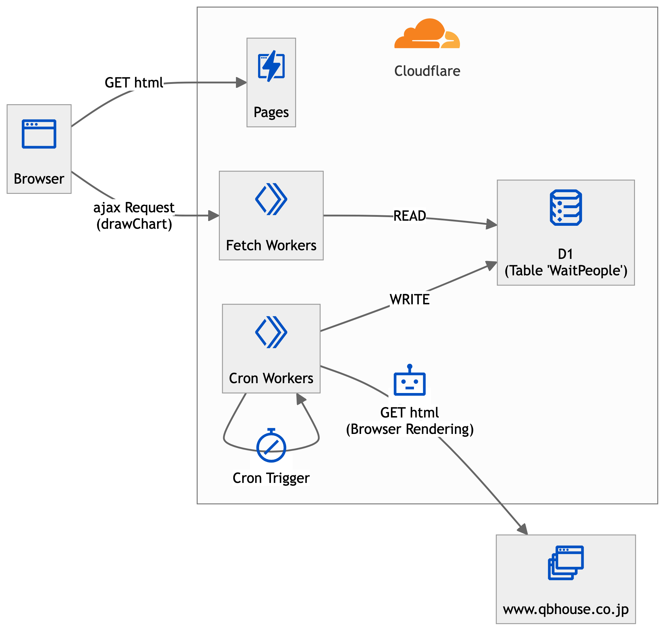Click the Cron Workers chevron icon
Screen dimensions: 672x637
click(271, 332)
